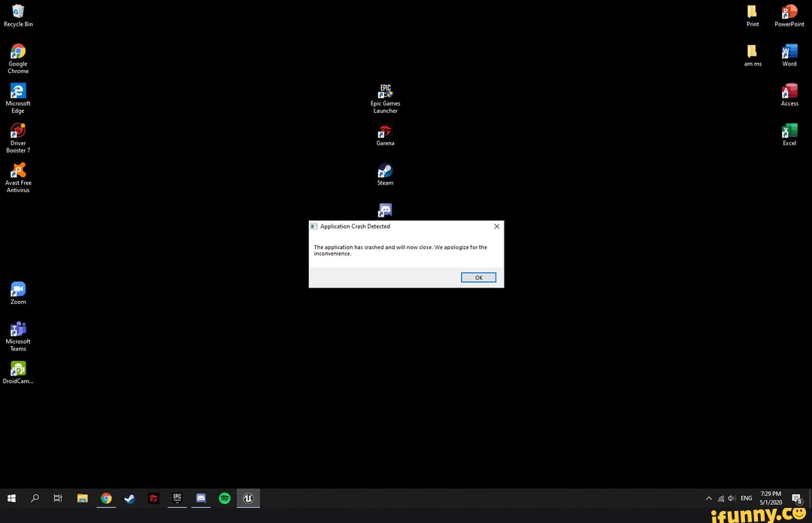Screen dimensions: 812x523
Task: Open the Action Center notifications
Action: [796, 498]
